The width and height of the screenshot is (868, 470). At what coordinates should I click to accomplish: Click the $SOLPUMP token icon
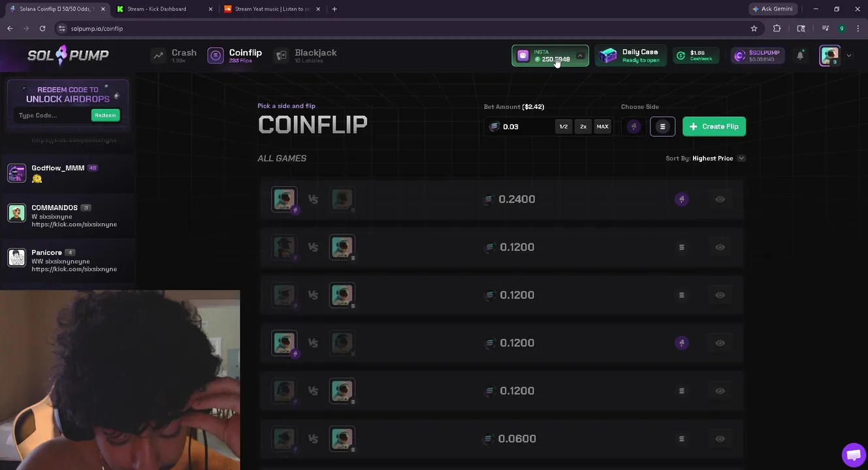739,56
